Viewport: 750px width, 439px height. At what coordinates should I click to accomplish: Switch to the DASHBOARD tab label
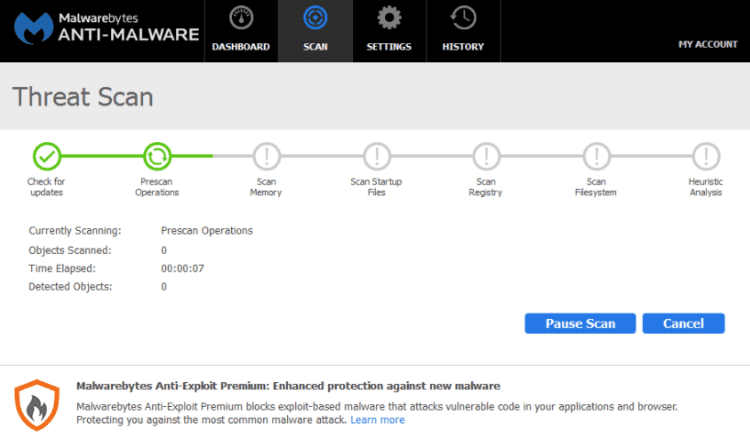(x=241, y=47)
